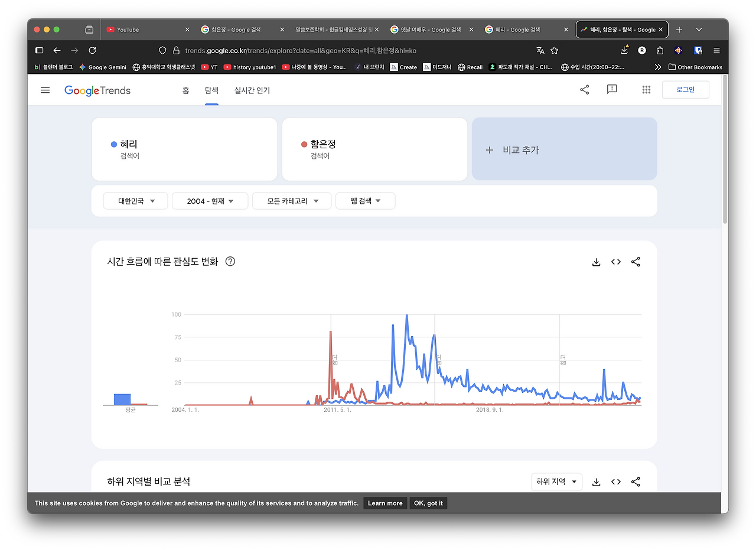
Task: Share the interest-over-time chart
Action: click(x=636, y=262)
